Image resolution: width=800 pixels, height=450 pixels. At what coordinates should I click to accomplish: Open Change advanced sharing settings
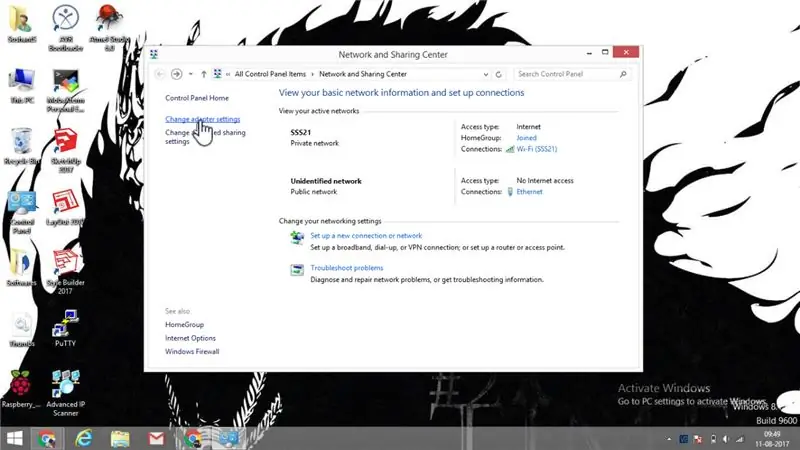pyautogui.click(x=205, y=137)
